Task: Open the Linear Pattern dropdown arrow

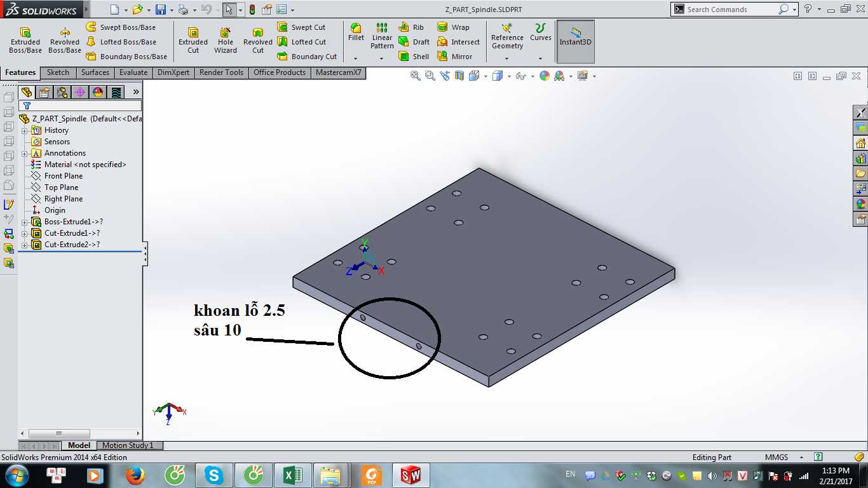Action: click(382, 58)
